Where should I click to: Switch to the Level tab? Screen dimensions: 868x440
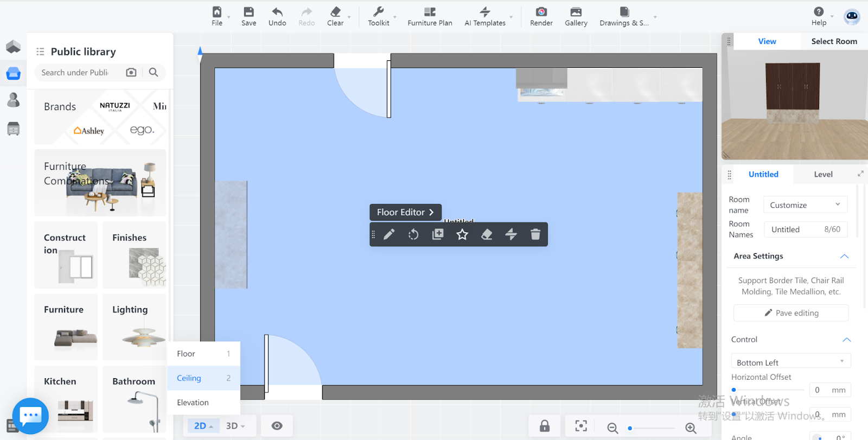pyautogui.click(x=822, y=174)
